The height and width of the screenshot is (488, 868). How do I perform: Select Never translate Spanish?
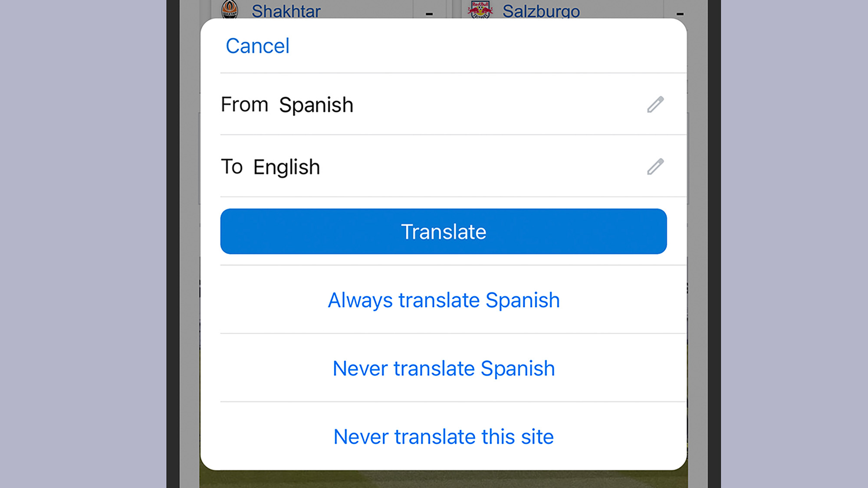tap(444, 368)
